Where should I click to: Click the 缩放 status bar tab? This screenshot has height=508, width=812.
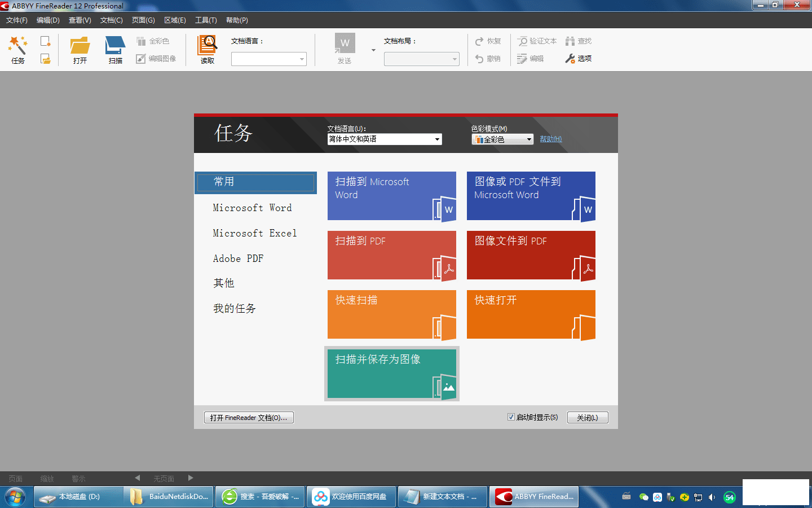click(47, 479)
